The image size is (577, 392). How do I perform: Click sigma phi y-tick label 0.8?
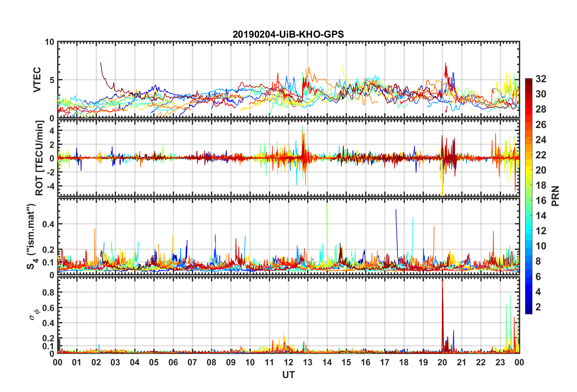[x=48, y=292]
